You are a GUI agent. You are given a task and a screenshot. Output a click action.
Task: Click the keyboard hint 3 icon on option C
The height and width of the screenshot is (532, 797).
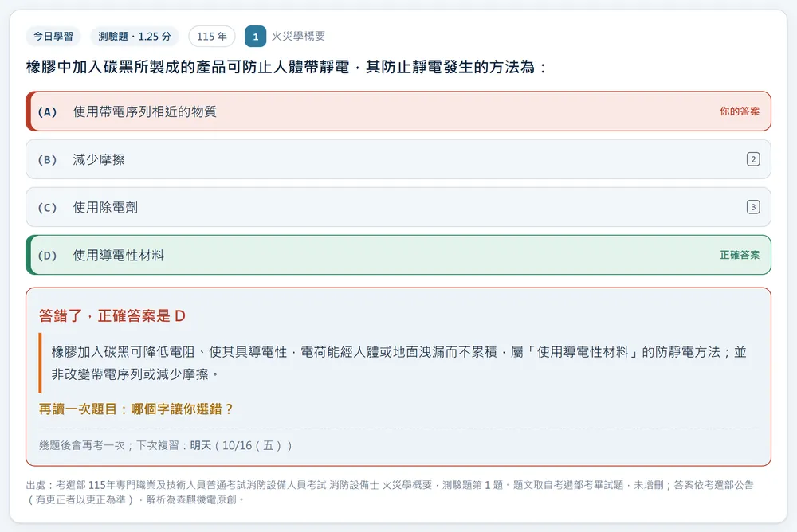753,207
